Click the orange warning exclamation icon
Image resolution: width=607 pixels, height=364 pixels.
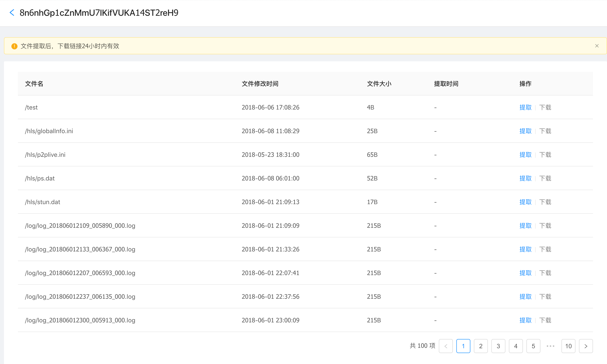tap(14, 46)
